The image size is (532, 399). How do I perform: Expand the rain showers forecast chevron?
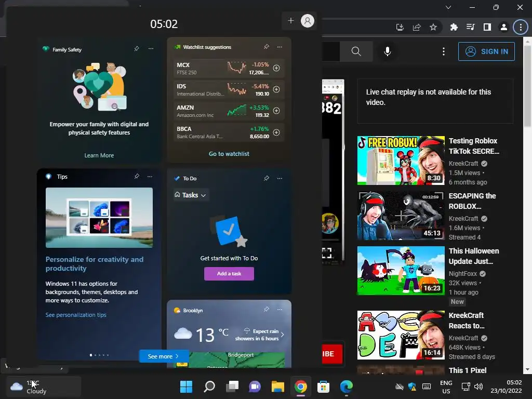(x=282, y=335)
